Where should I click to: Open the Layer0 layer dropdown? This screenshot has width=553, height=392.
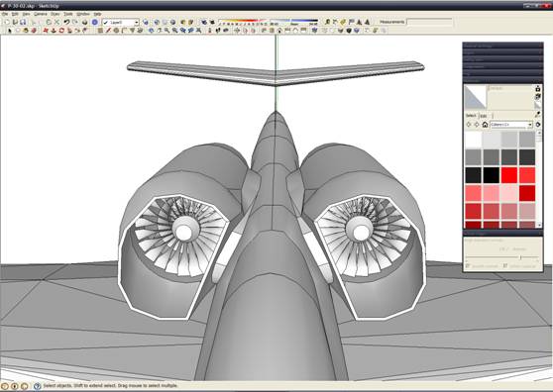coord(121,22)
